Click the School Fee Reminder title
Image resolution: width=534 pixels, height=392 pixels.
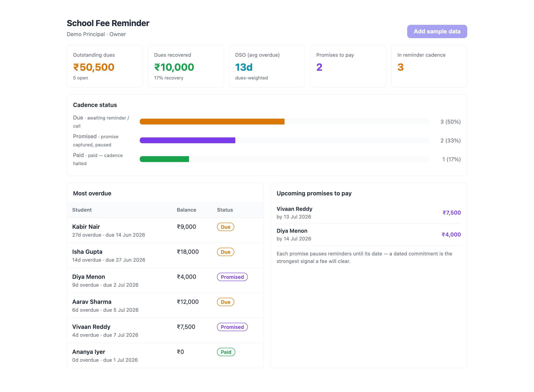click(x=108, y=23)
